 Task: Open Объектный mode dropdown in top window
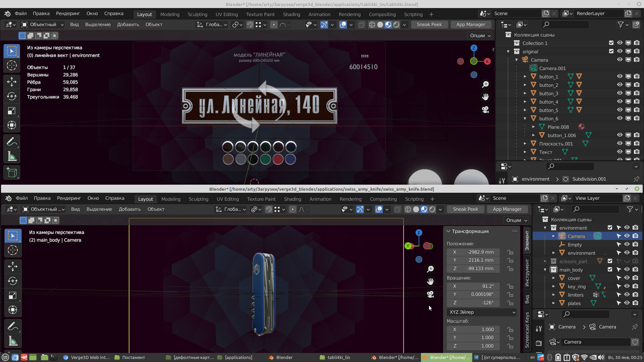[x=42, y=24]
